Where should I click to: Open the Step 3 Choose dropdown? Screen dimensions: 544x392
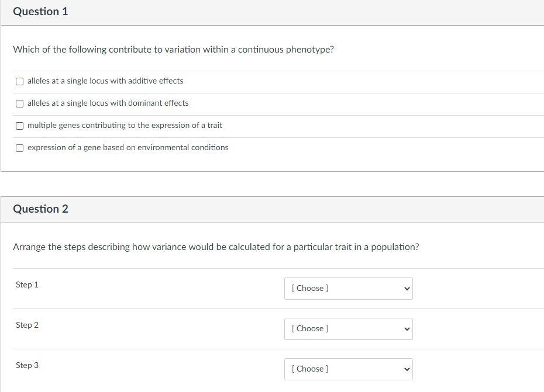(x=348, y=369)
